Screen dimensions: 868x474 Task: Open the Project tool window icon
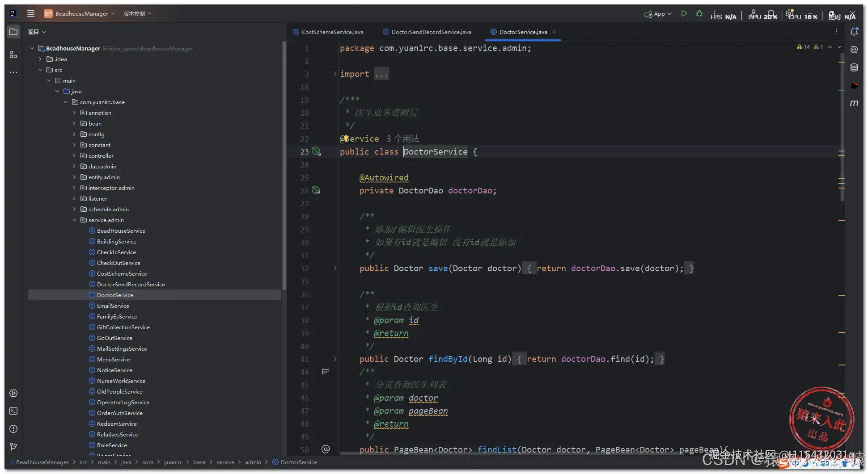coord(13,32)
